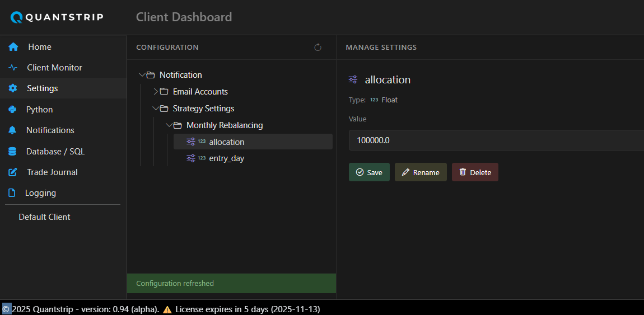Image resolution: width=644 pixels, height=315 pixels.
Task: Click the Trade Journal edit icon
Action: pyautogui.click(x=13, y=172)
